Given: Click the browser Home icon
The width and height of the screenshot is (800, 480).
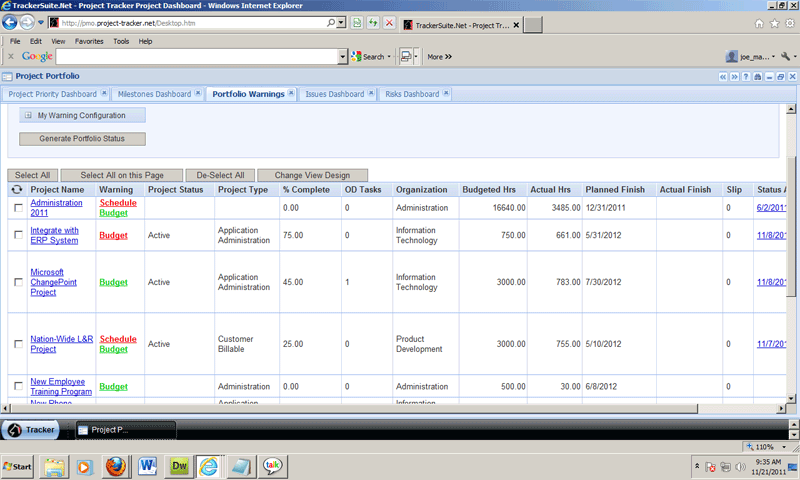Looking at the screenshot, I should (759, 23).
